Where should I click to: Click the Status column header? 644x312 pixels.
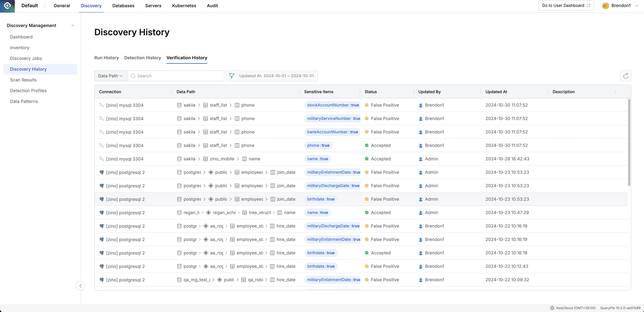pyautogui.click(x=371, y=92)
